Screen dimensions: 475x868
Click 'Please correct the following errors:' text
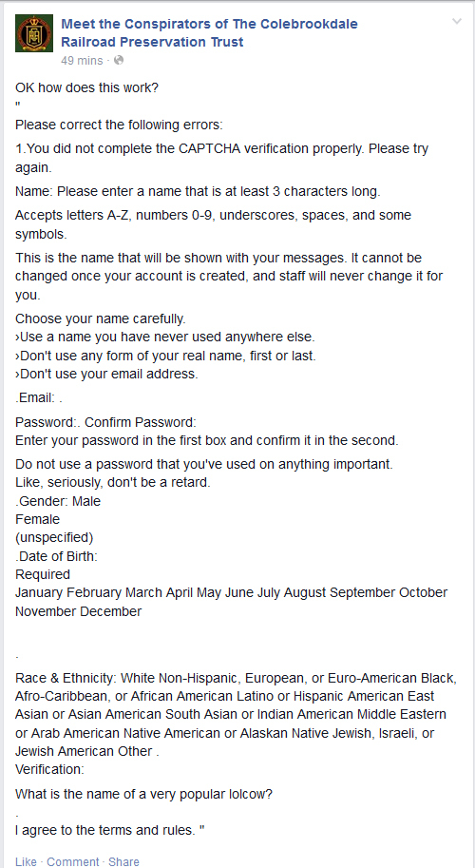point(119,125)
